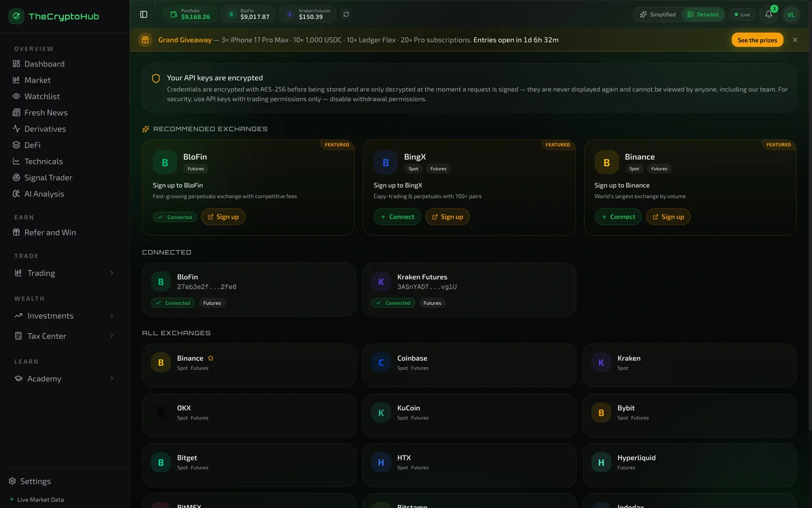Click TheCryptoHub logo
This screenshot has width=812, height=508.
pos(54,16)
